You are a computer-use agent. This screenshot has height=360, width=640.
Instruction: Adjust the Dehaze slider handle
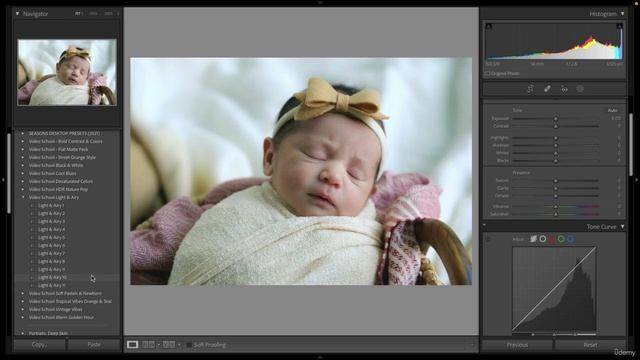pyautogui.click(x=556, y=196)
